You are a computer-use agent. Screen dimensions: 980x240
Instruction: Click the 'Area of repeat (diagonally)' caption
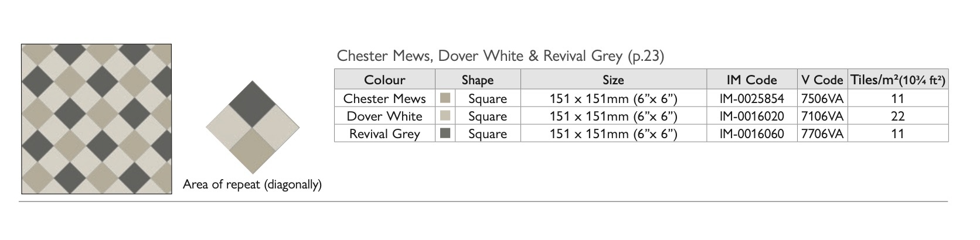click(252, 185)
